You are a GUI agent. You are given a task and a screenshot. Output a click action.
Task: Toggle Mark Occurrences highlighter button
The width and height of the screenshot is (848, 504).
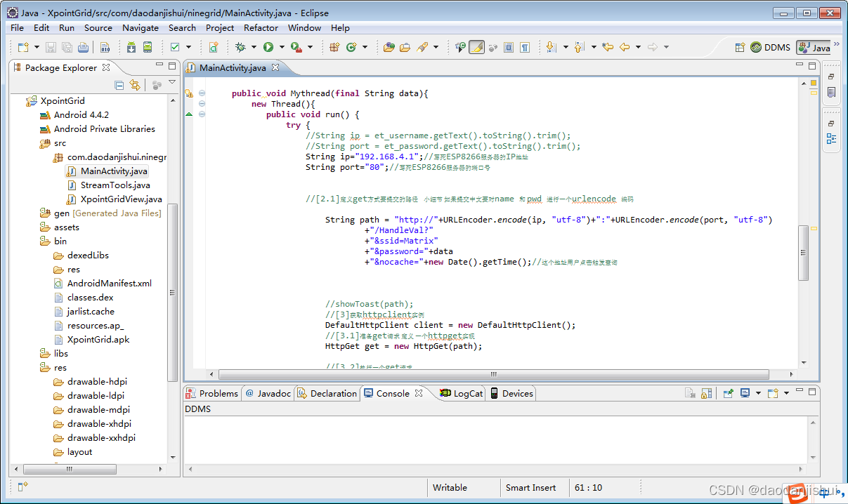pyautogui.click(x=476, y=47)
